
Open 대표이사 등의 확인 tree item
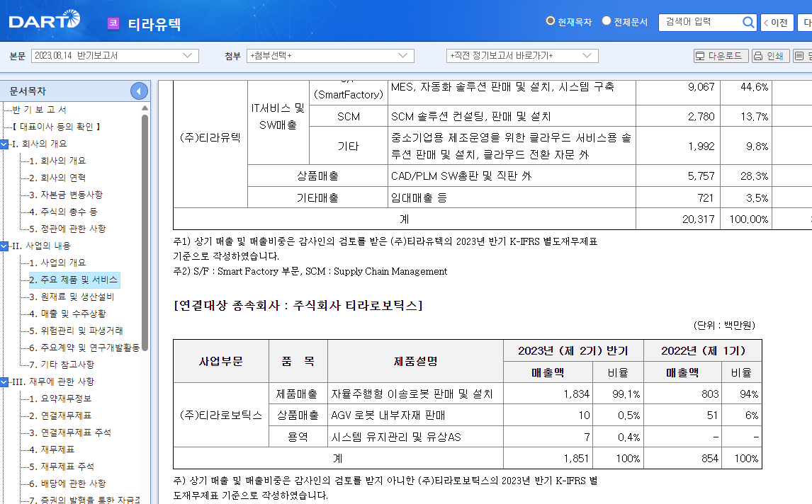coord(57,127)
